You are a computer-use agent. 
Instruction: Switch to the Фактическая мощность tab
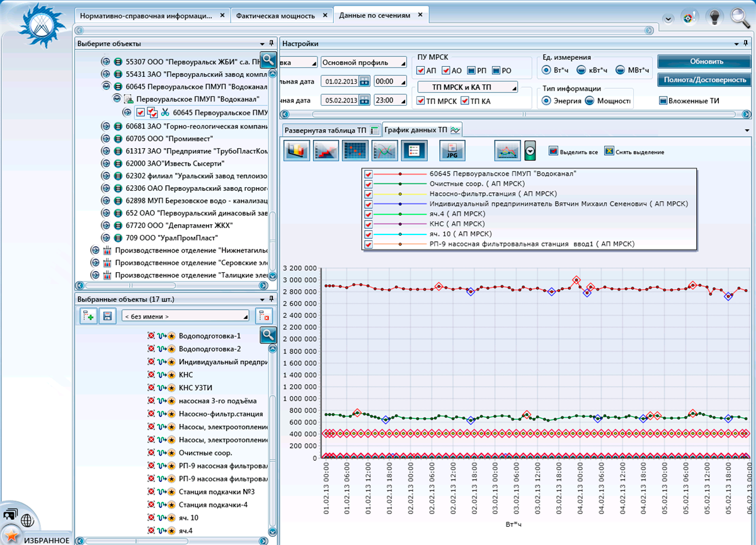(x=277, y=15)
